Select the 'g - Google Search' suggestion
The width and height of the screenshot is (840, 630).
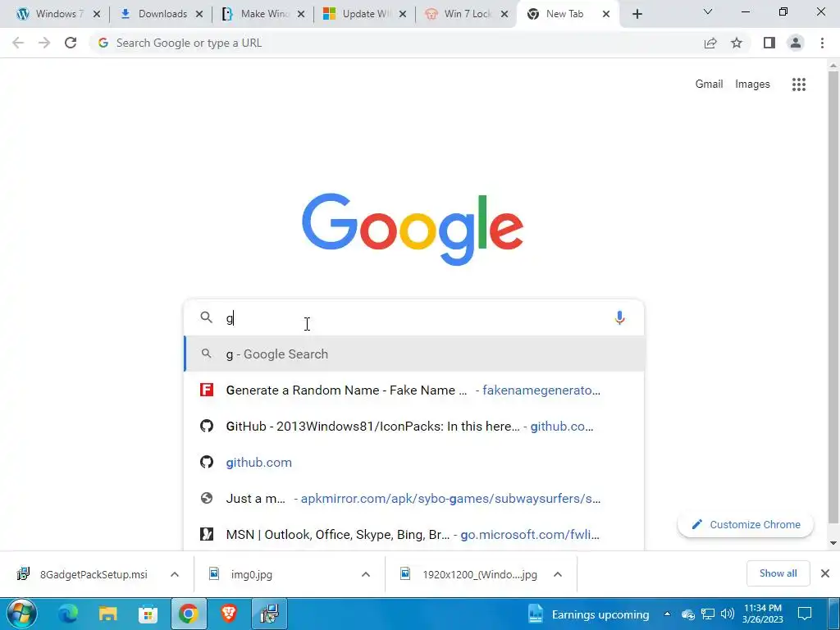point(413,354)
